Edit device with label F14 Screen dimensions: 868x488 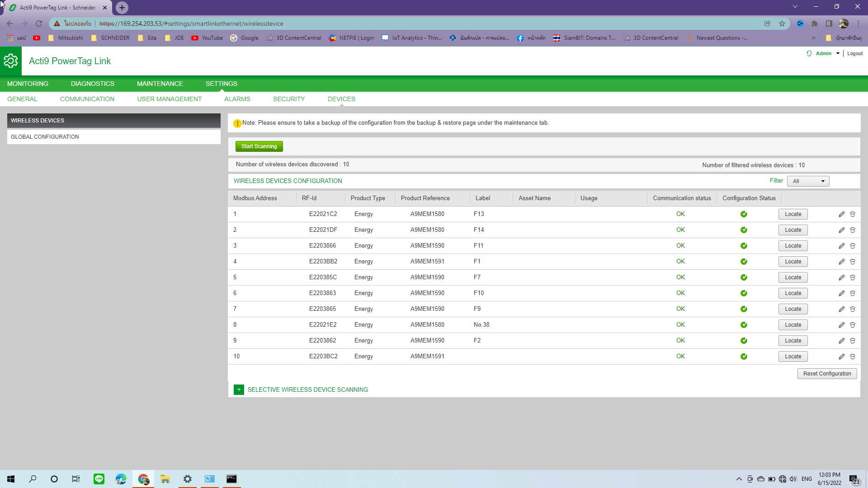point(841,230)
